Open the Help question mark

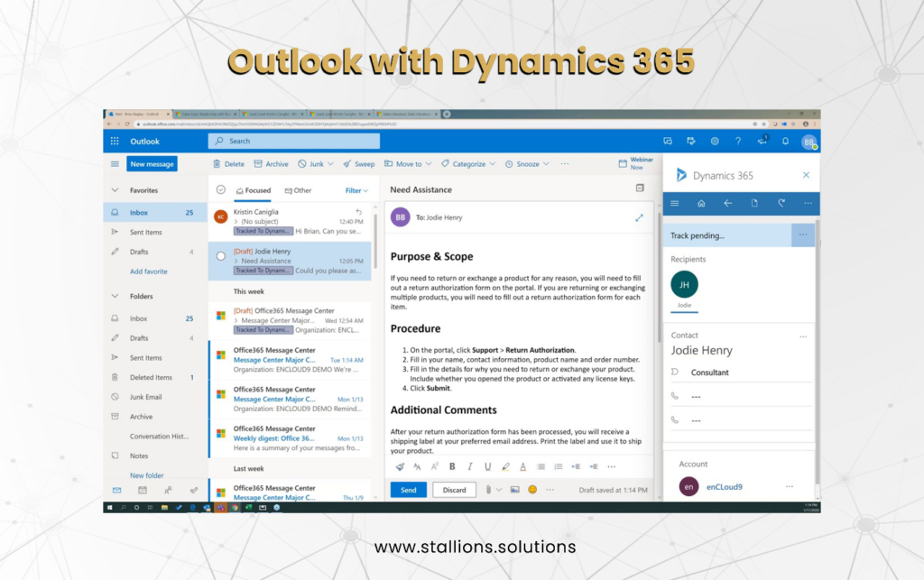click(x=738, y=142)
